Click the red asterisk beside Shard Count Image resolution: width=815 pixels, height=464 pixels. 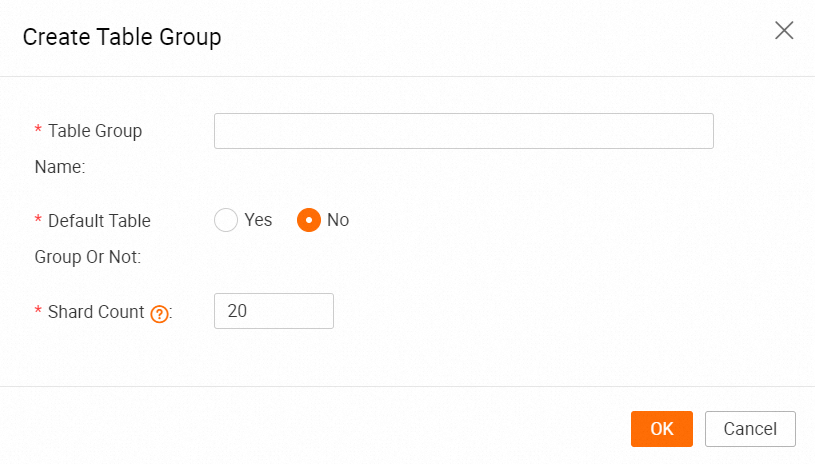(x=38, y=312)
